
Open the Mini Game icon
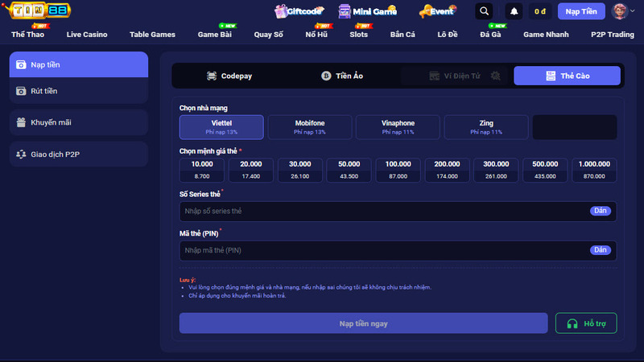tap(345, 11)
